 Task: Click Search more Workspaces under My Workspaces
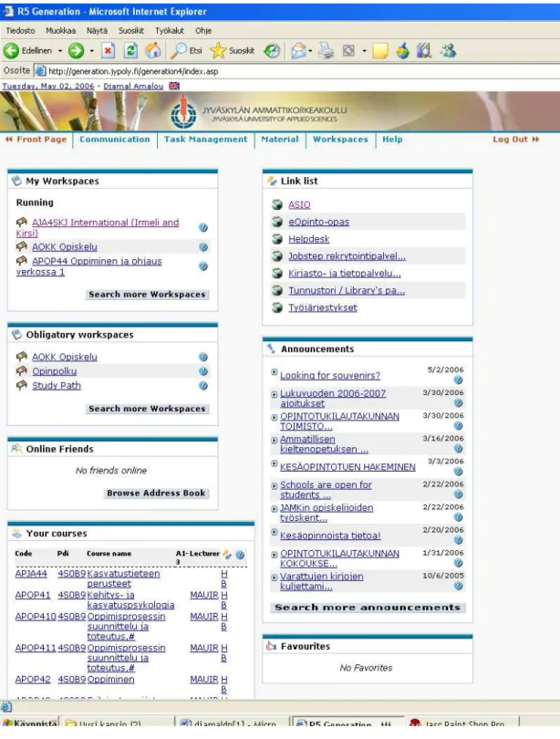tap(147, 294)
